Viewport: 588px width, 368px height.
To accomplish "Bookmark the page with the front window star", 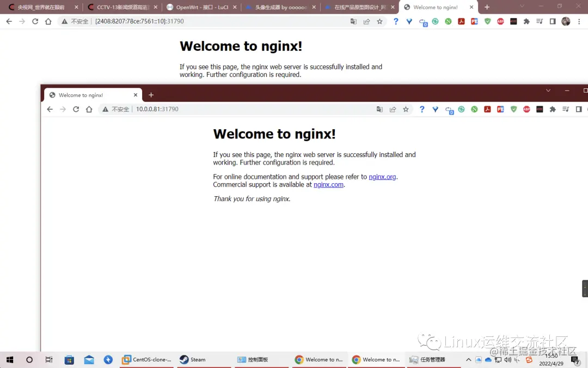I will point(406,109).
